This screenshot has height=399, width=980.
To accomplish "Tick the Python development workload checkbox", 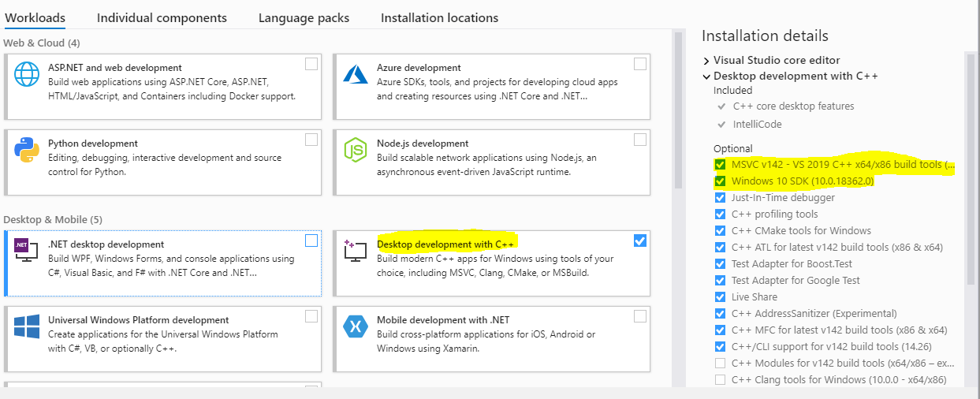I will (311, 140).
